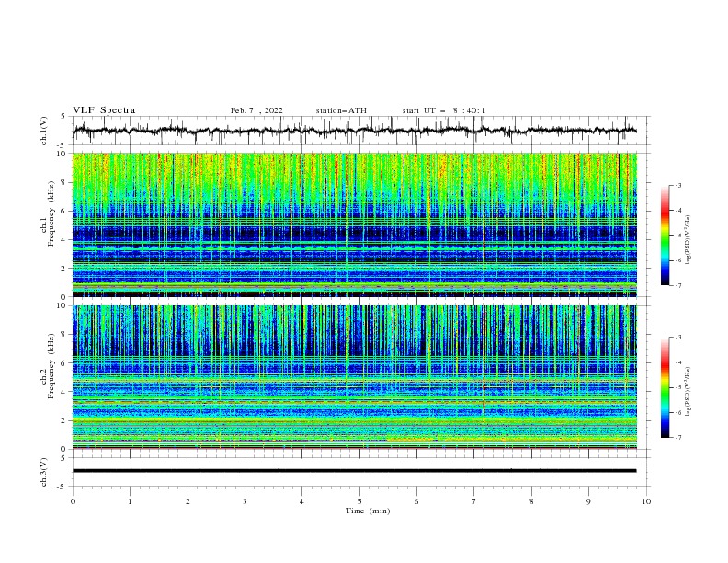Click the "4" tick on the time axis
728x563 pixels.
pyautogui.click(x=301, y=501)
